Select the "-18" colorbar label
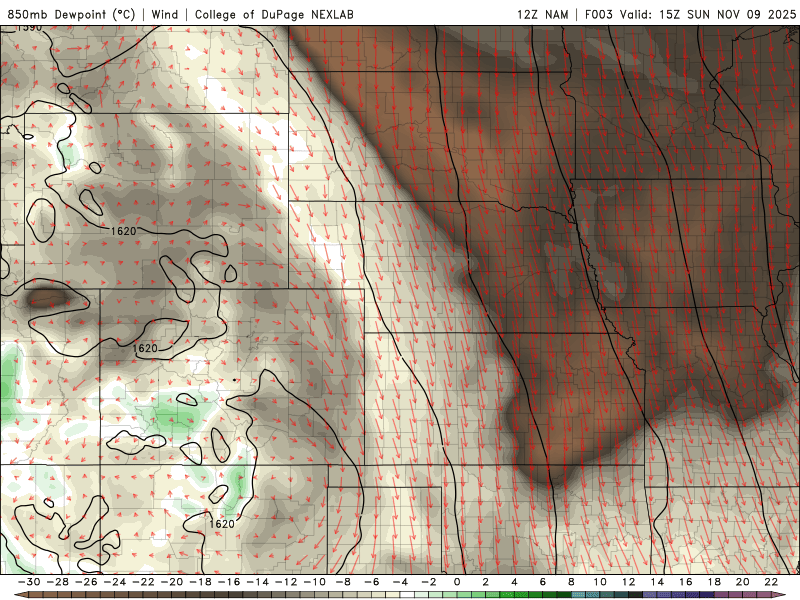Image resolution: width=800 pixels, height=600 pixels. coord(201,582)
